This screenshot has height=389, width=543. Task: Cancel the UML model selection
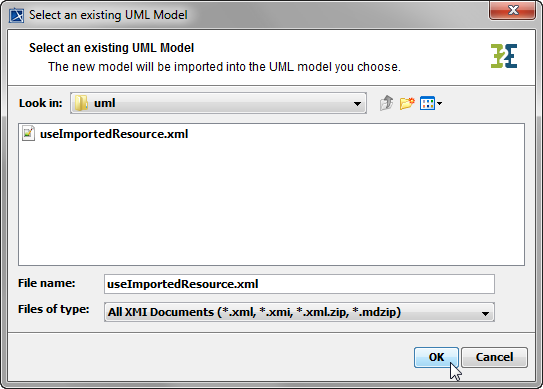(x=494, y=357)
